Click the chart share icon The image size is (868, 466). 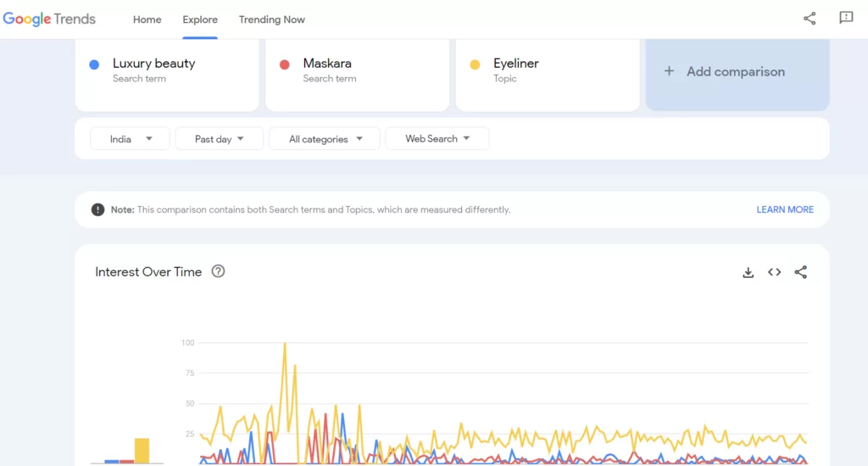point(800,272)
